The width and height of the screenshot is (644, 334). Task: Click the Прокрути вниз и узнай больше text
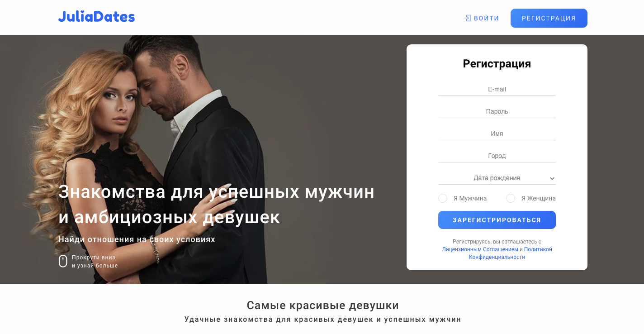tap(95, 262)
